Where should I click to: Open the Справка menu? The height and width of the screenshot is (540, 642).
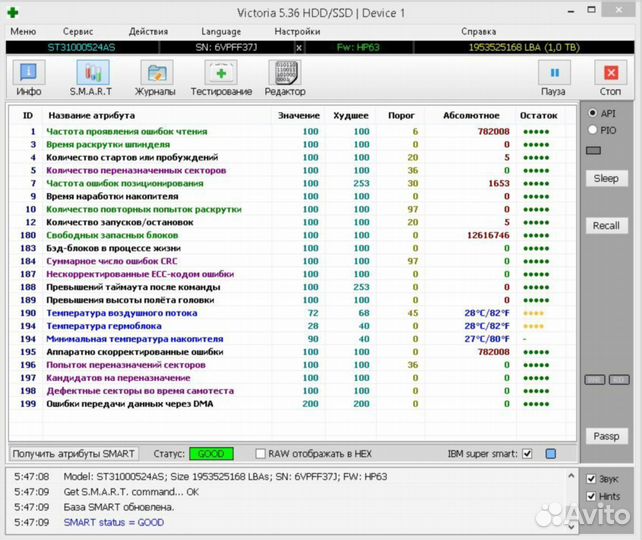pos(478,32)
